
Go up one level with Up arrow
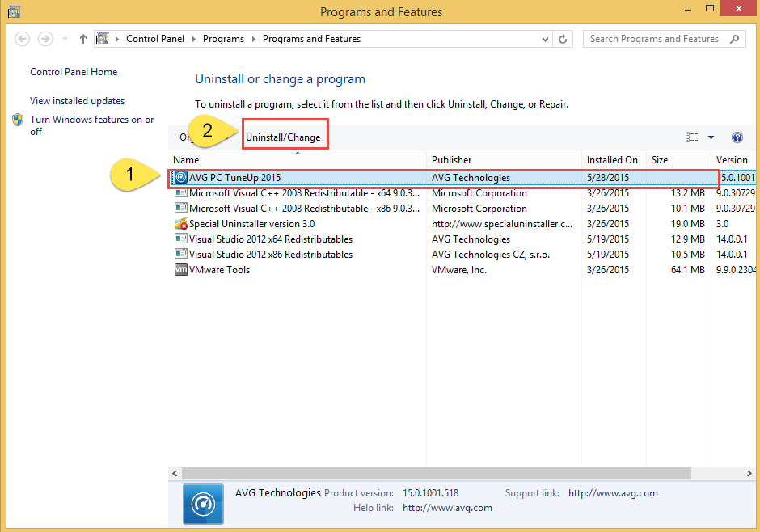pos(83,39)
